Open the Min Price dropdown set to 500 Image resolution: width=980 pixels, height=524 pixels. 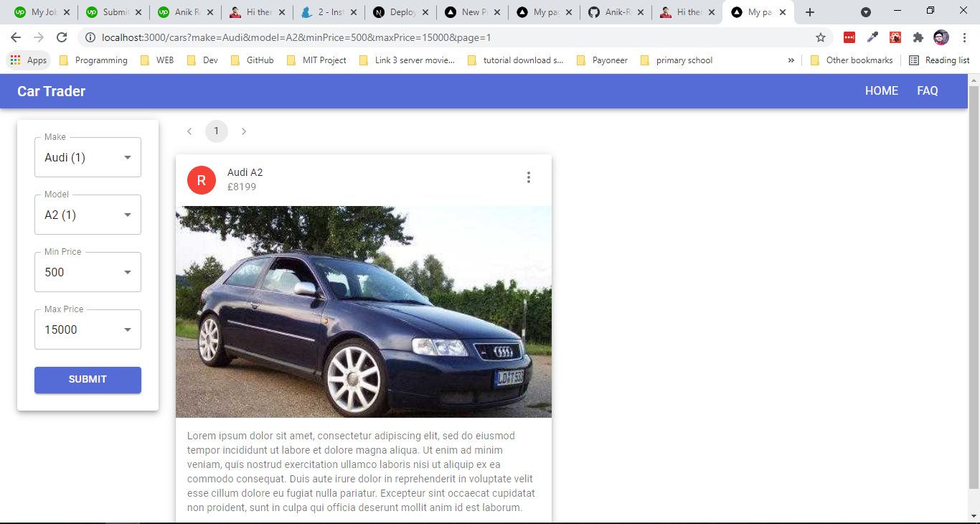pos(88,272)
